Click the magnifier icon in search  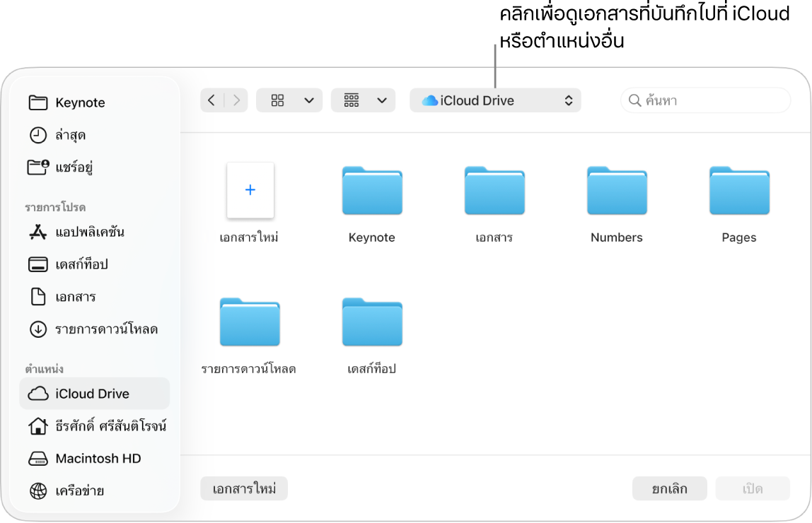635,100
